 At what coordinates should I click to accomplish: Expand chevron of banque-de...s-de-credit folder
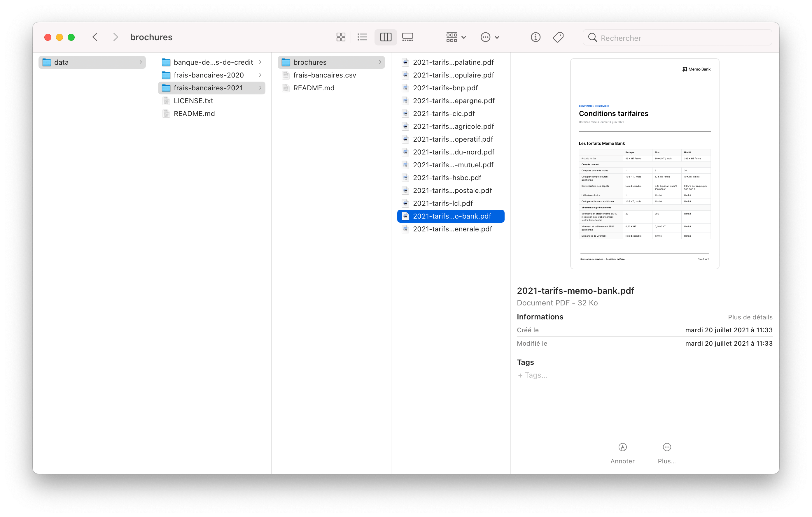coord(260,62)
